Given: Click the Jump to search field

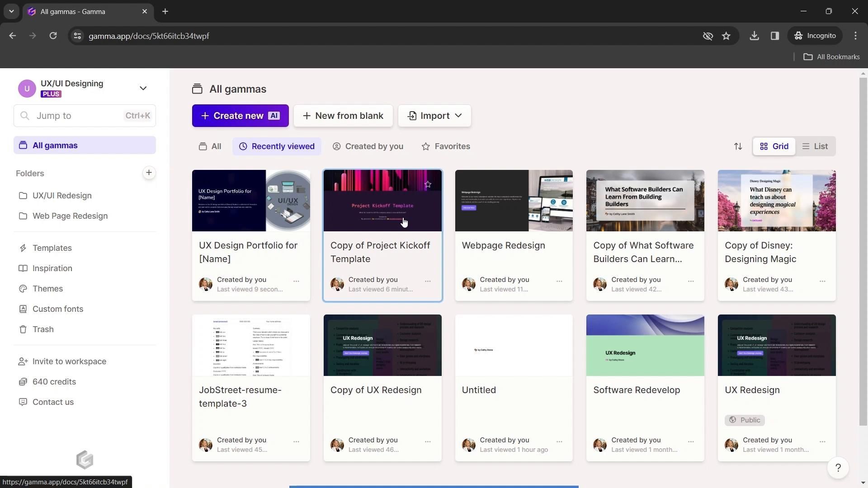Looking at the screenshot, I should pos(85,116).
